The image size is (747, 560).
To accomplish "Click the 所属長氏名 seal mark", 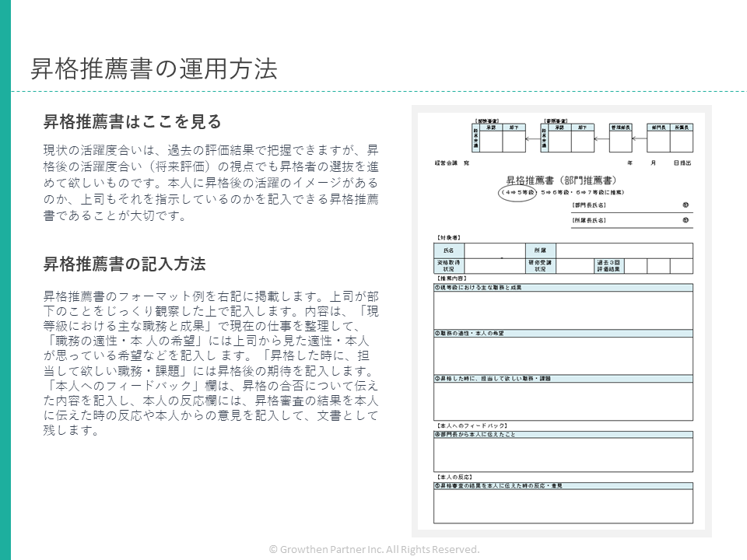I will pos(686,220).
